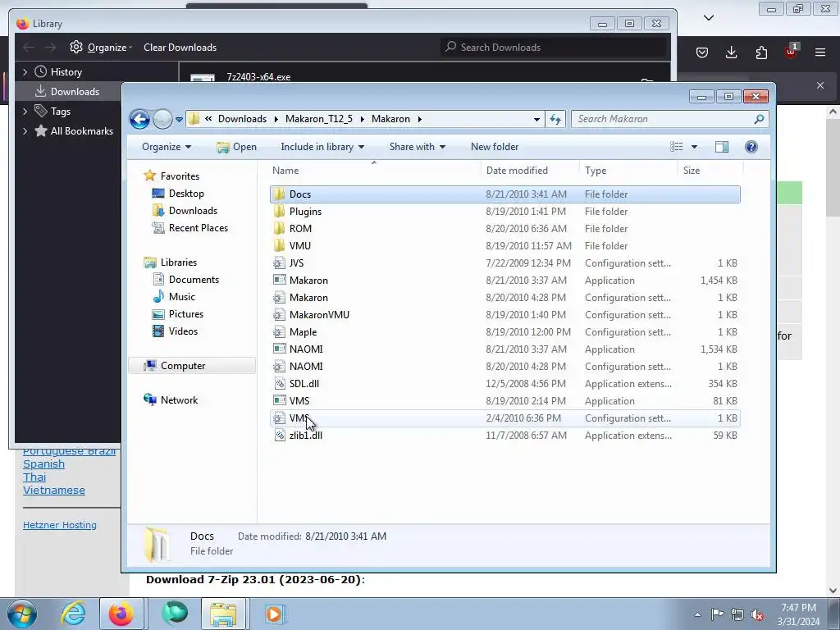Open the Share with menu
This screenshot has width=840, height=630.
[x=418, y=147]
